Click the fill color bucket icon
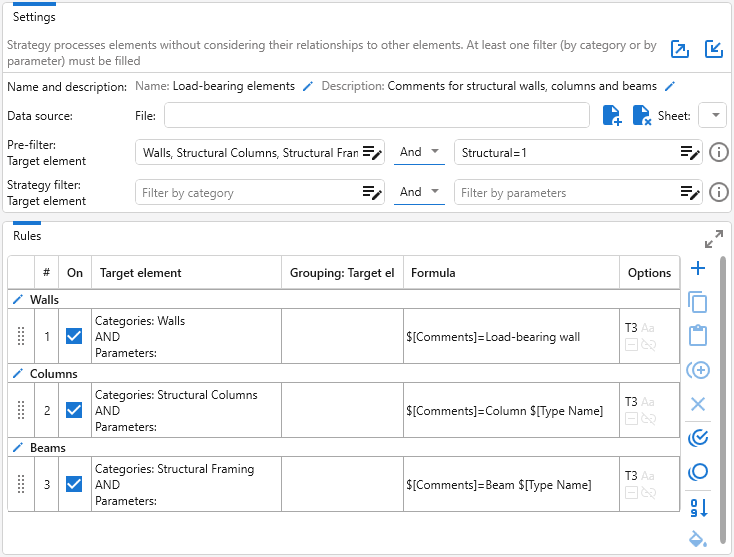This screenshot has height=557, width=734. coord(698,539)
